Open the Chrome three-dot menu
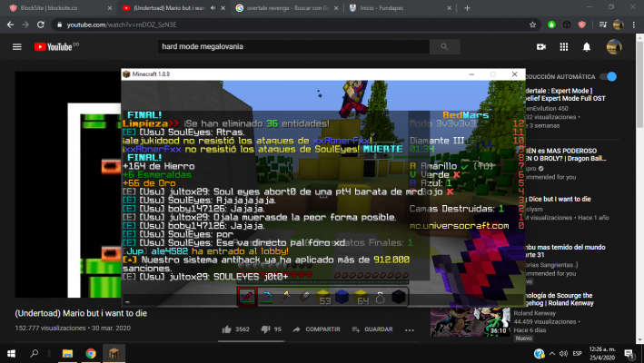The height and width of the screenshot is (363, 644). pyautogui.click(x=634, y=25)
